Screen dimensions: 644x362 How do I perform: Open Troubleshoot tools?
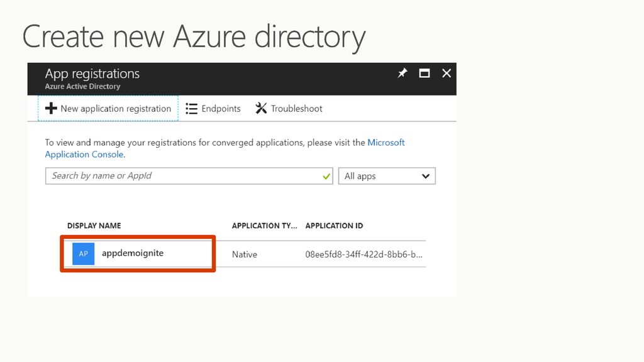pos(289,108)
